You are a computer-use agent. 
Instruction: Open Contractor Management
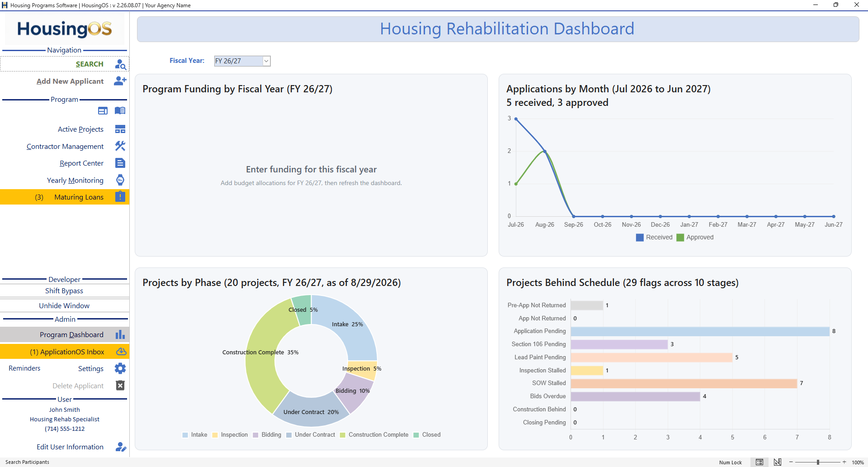(x=65, y=147)
